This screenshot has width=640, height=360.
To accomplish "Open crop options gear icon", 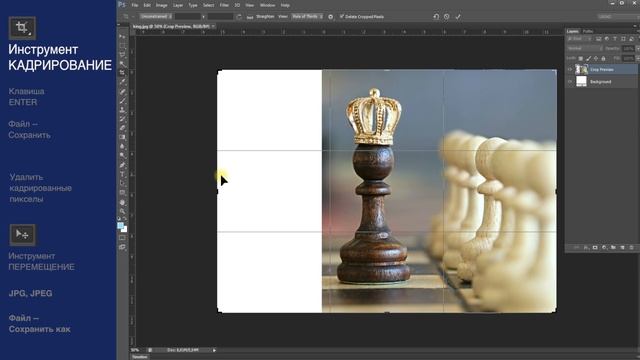I will [x=331, y=17].
